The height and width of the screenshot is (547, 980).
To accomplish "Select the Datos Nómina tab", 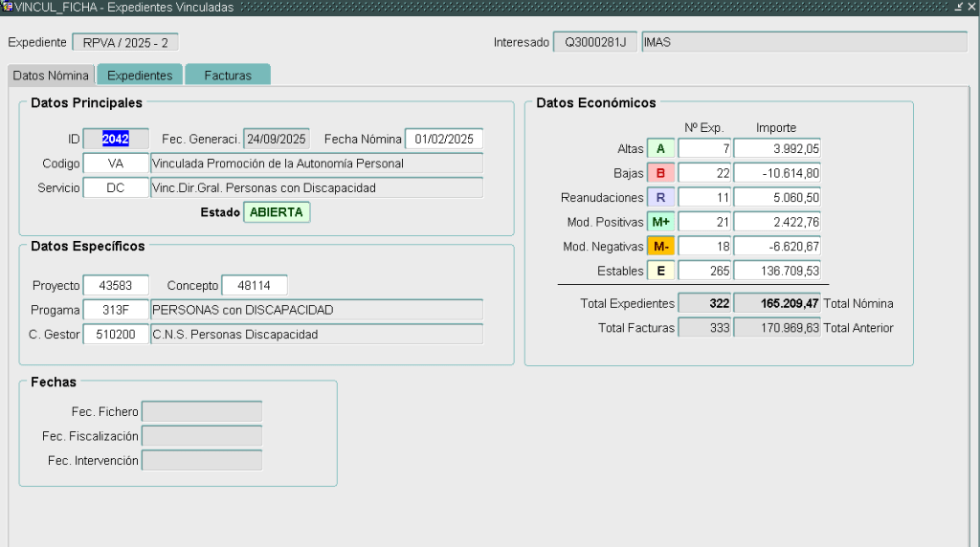I will coord(51,76).
